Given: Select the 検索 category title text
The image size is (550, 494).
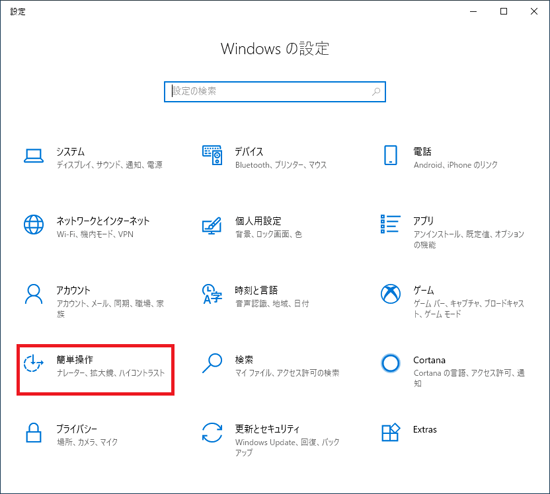Looking at the screenshot, I should 244,359.
